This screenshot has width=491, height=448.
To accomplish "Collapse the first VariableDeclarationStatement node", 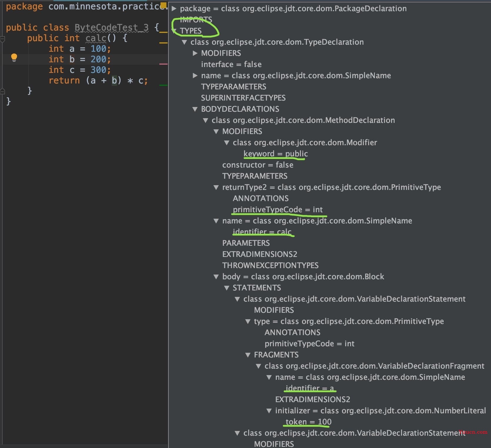I will tap(237, 299).
